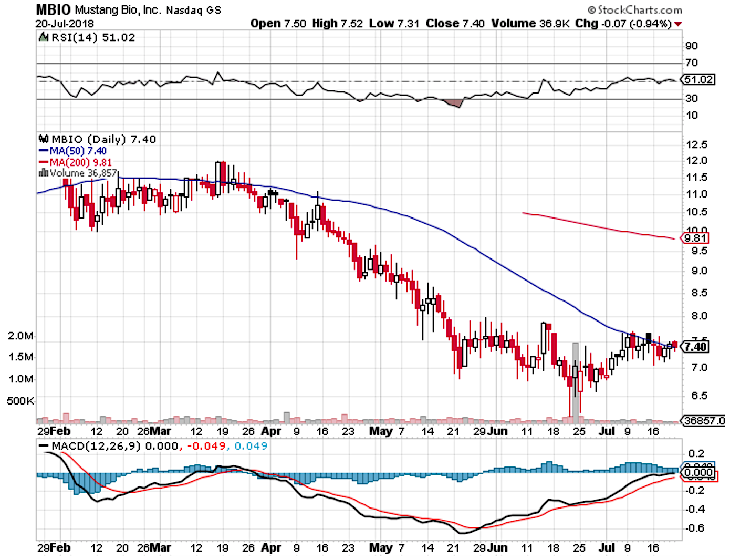Click the RSI 51.02 axis value tag
This screenshot has height=560, width=730.
coord(698,79)
